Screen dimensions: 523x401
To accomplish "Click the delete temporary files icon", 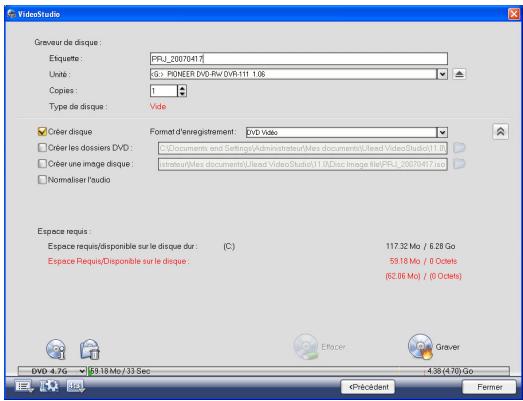I will pyautogui.click(x=90, y=349).
